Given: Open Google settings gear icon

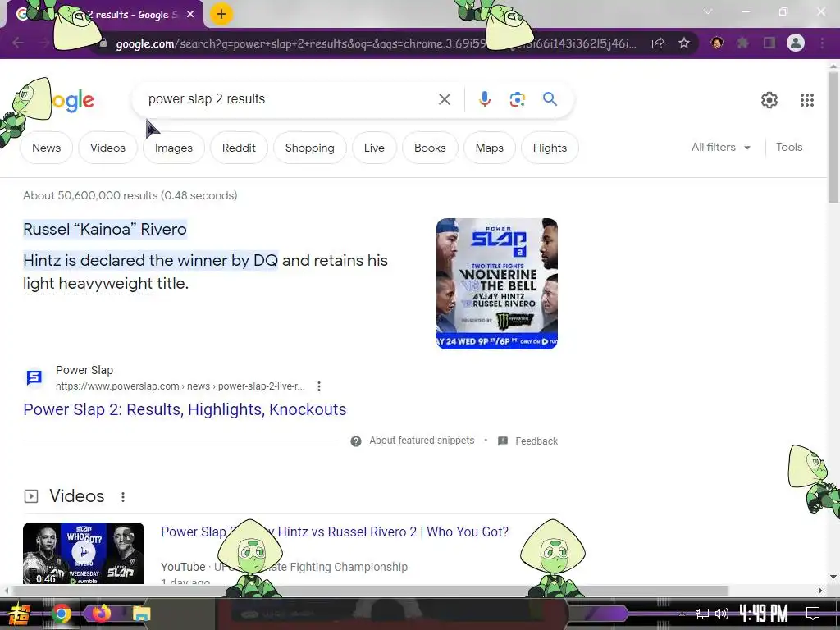Looking at the screenshot, I should (x=769, y=99).
